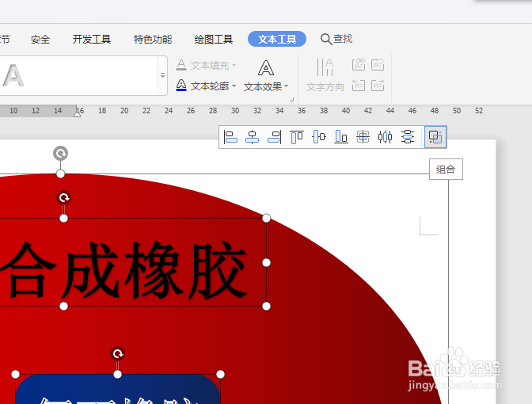The height and width of the screenshot is (404, 532).
Task: Click the text effect (文本效果) A icon
Action: [266, 68]
